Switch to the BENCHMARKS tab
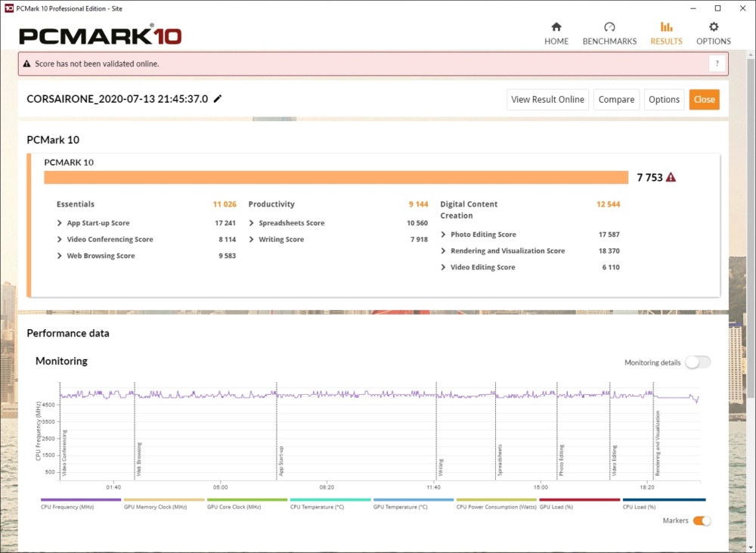This screenshot has width=756, height=553. pyautogui.click(x=609, y=42)
